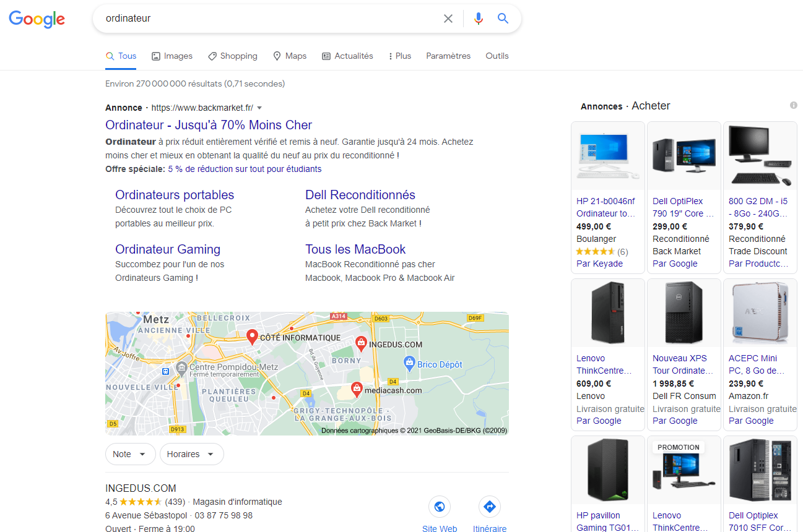The width and height of the screenshot is (803, 532).
Task: Open ACEPC Mini PC title link
Action: coord(758,364)
